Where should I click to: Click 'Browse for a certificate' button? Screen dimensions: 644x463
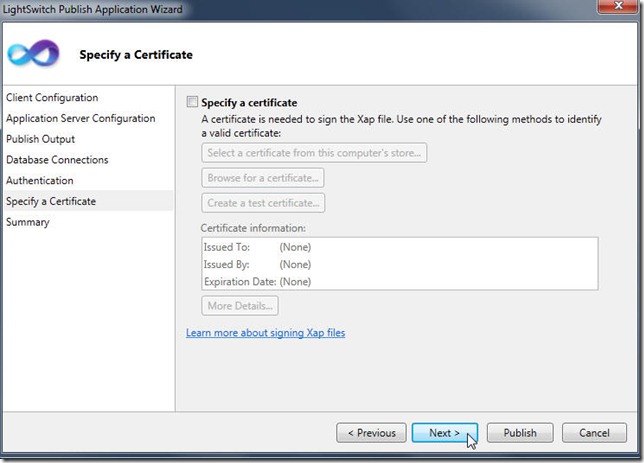pos(263,178)
